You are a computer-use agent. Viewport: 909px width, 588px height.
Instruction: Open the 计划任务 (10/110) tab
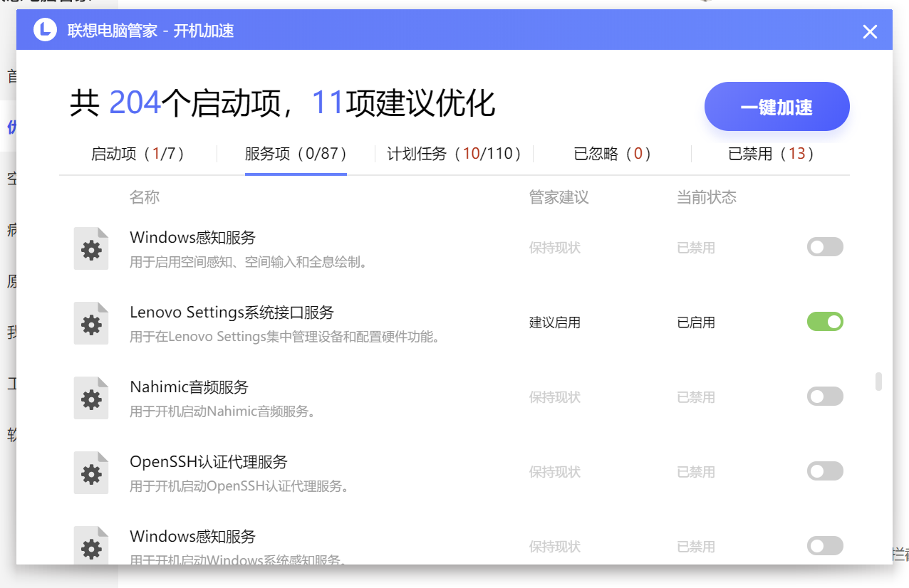coord(454,154)
